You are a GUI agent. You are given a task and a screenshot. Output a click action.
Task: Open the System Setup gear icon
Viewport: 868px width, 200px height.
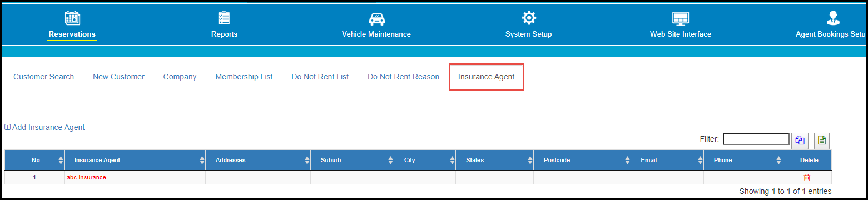[529, 18]
